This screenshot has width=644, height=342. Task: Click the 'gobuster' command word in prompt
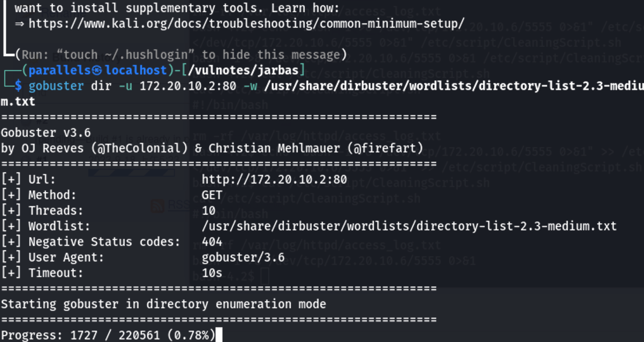coord(56,86)
